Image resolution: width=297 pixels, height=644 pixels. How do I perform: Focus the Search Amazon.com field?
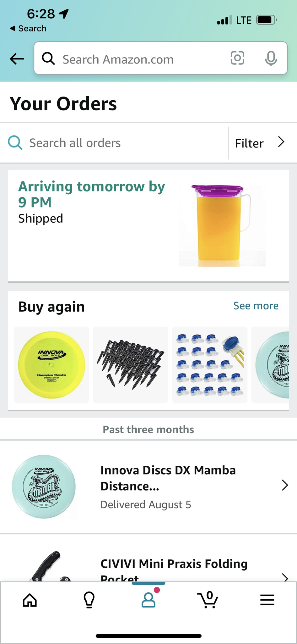[x=138, y=59]
